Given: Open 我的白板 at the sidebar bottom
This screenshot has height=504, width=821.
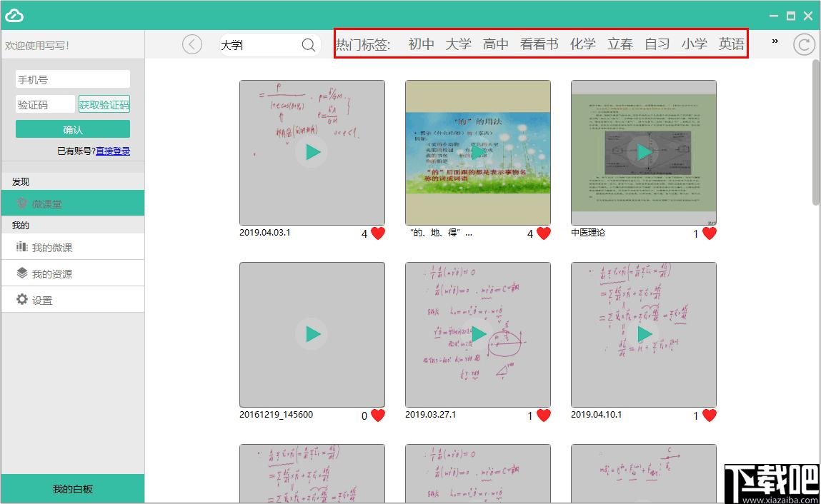Looking at the screenshot, I should coord(73,489).
